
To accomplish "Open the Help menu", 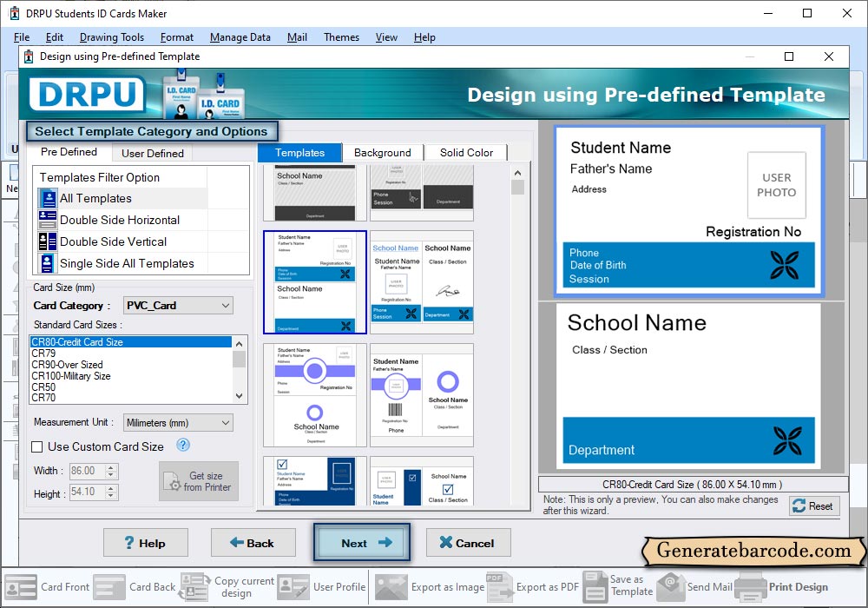I will pos(424,37).
